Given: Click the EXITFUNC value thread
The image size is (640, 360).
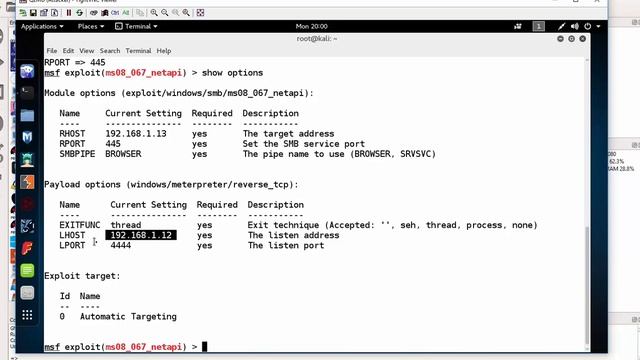Looking at the screenshot, I should point(126,225).
